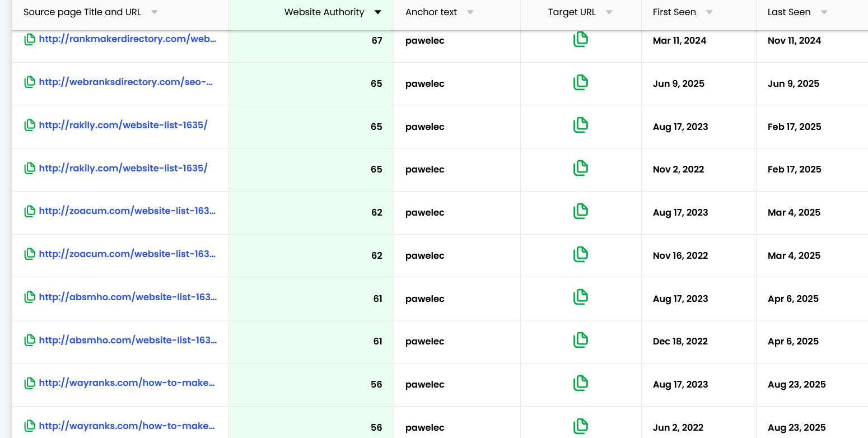This screenshot has width=868, height=438.
Task: Open the webranksdirectory.com/seo- link
Action: pos(126,82)
